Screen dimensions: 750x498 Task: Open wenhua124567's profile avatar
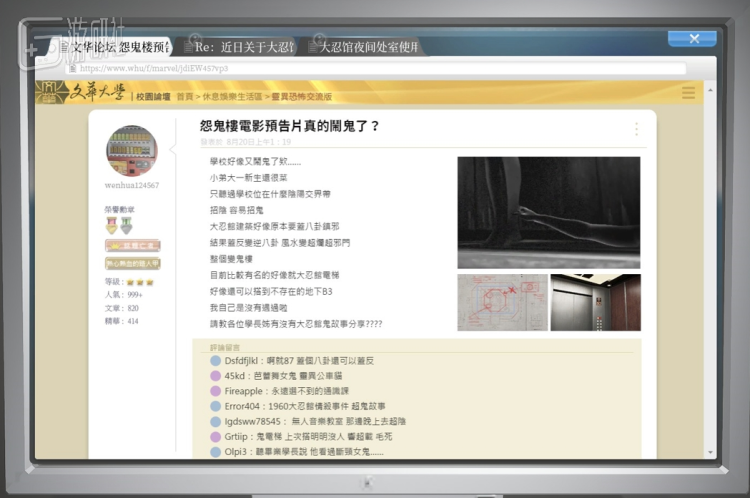point(131,151)
